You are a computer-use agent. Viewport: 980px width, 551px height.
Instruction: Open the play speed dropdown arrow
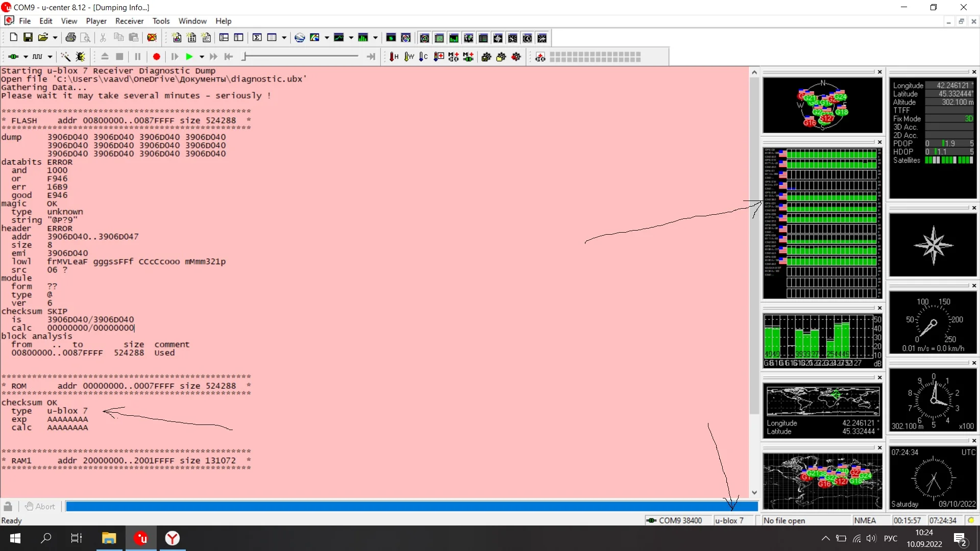click(202, 57)
